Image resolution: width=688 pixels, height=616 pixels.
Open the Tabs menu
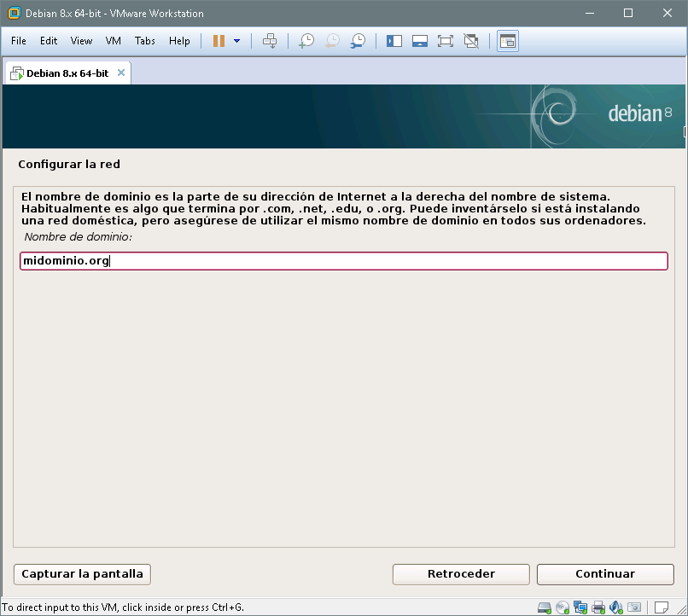click(145, 41)
